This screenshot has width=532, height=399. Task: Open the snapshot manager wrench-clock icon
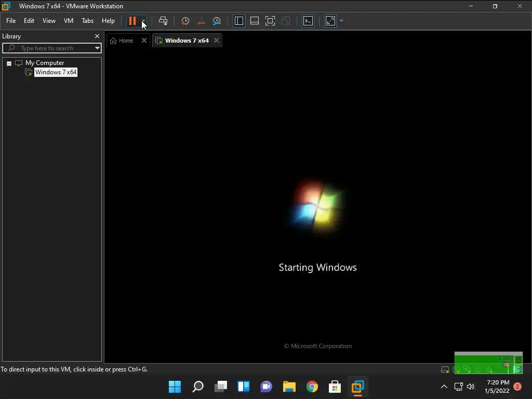point(217,21)
